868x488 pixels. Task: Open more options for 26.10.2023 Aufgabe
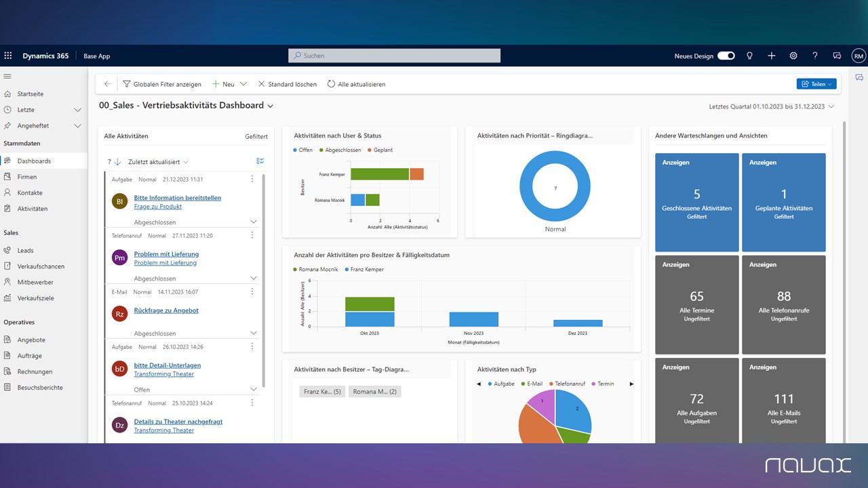tap(252, 346)
